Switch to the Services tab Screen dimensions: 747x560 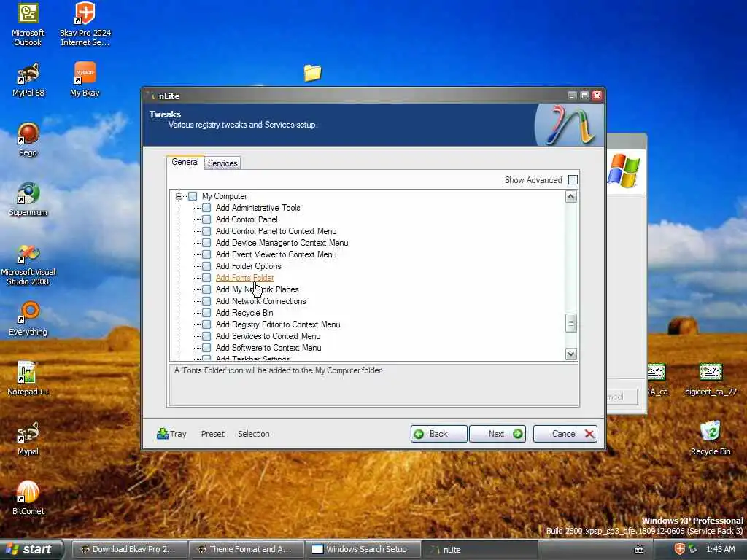[x=222, y=163]
